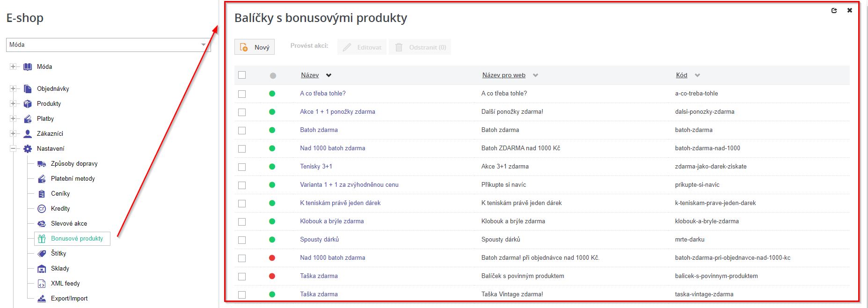Check the Varianta 1 + 1 row checkbox
The height and width of the screenshot is (308, 868).
click(x=242, y=185)
